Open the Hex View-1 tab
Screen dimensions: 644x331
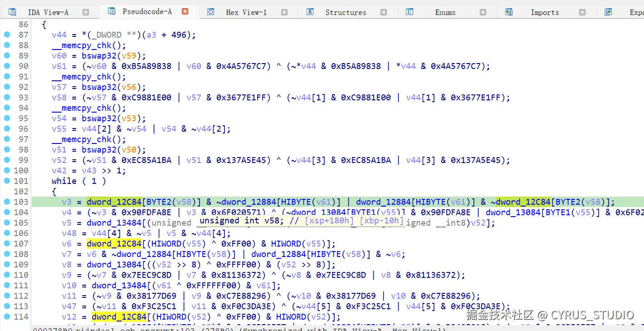click(246, 12)
